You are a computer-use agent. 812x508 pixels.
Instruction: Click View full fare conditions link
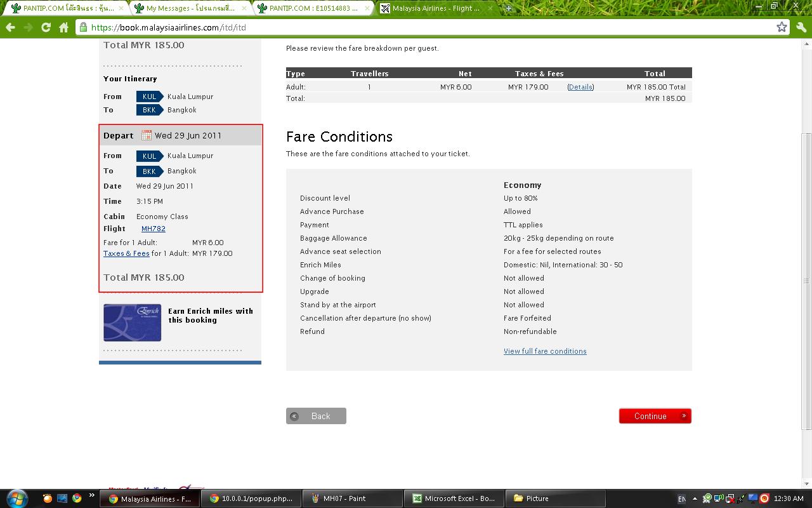pos(545,351)
